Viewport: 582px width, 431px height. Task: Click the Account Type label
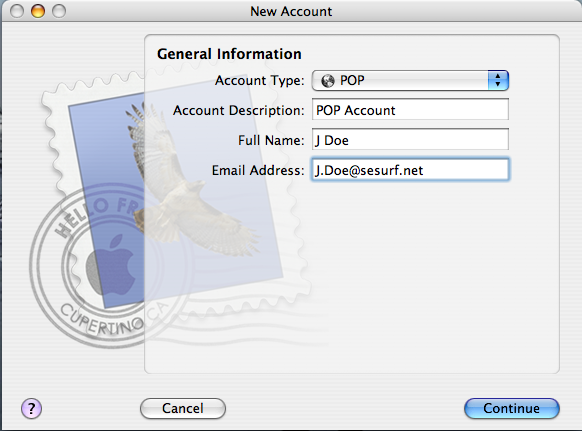click(x=259, y=81)
